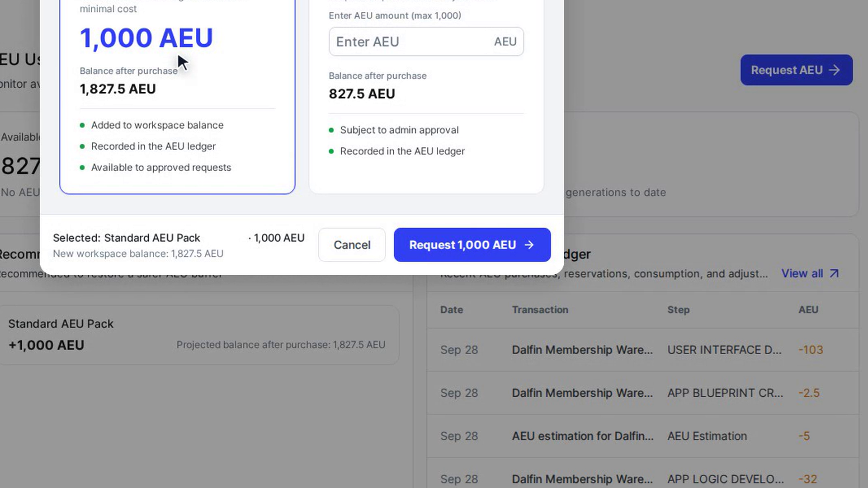
Task: Click Selected: Standard AEU Pack footer text
Action: click(x=126, y=238)
